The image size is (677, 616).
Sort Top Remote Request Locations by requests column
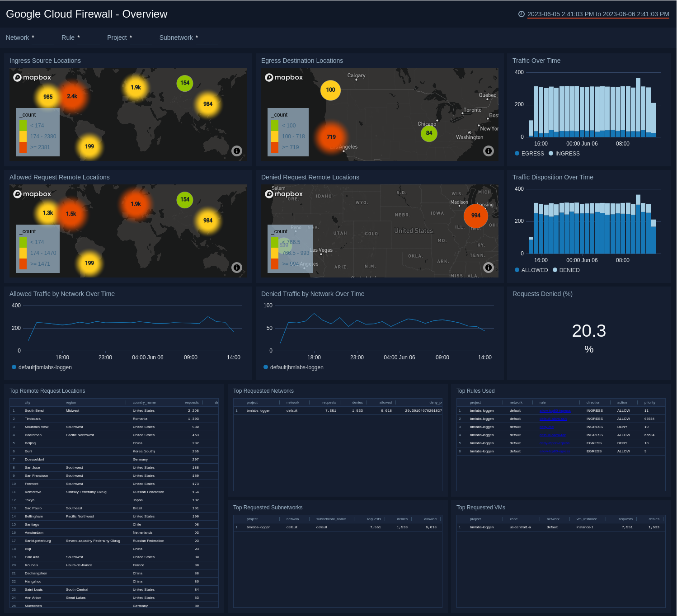(x=191, y=402)
